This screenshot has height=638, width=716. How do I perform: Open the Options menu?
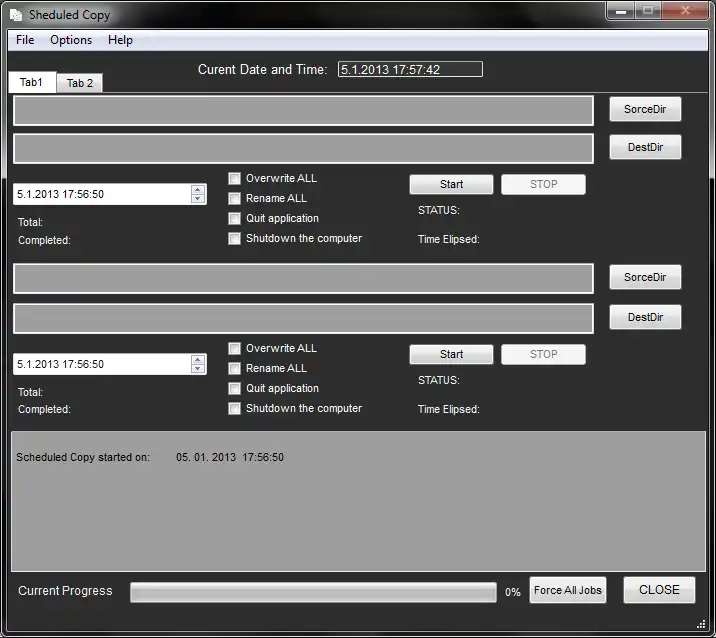point(71,40)
